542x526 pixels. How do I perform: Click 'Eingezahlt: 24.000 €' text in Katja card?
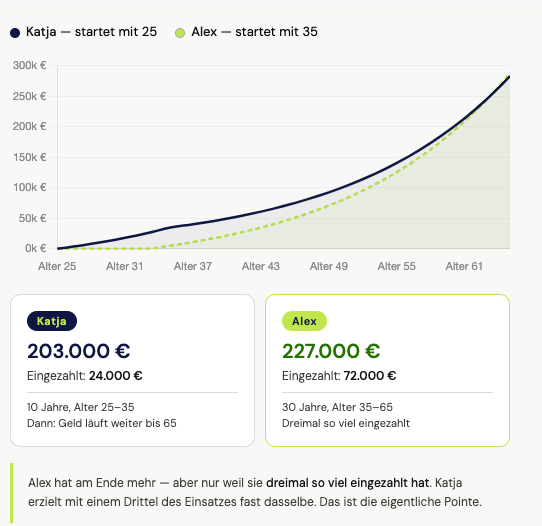tap(85, 376)
